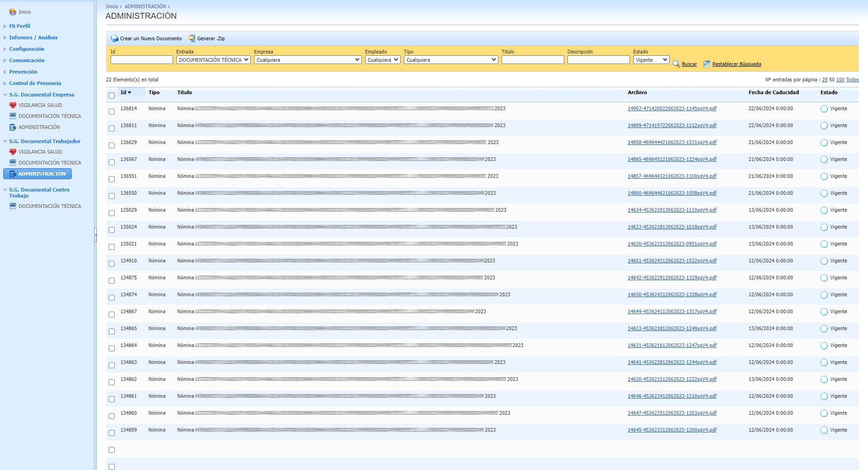Open VIGILANCIA SALUD heart icon under Documental Empresa
This screenshot has height=470, width=868.
click(x=13, y=105)
